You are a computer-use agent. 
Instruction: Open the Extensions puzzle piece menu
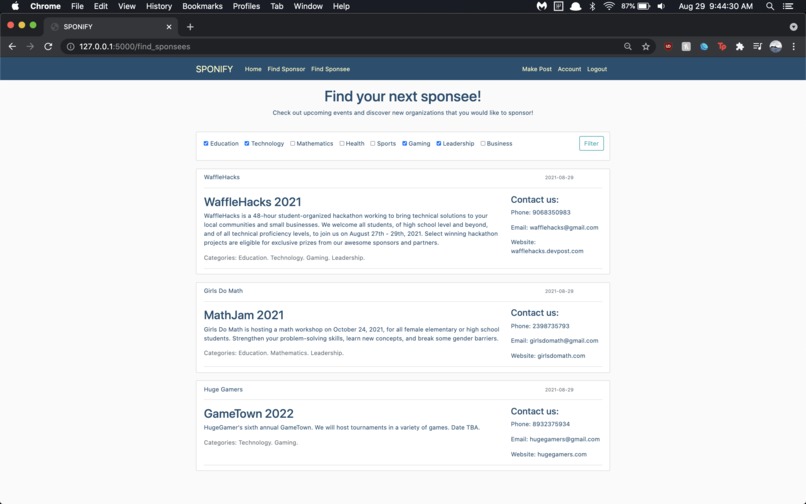click(x=740, y=46)
